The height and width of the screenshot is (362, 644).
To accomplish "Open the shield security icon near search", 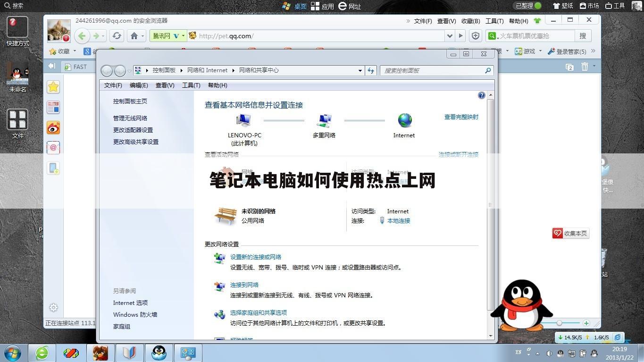I will pyautogui.click(x=476, y=36).
